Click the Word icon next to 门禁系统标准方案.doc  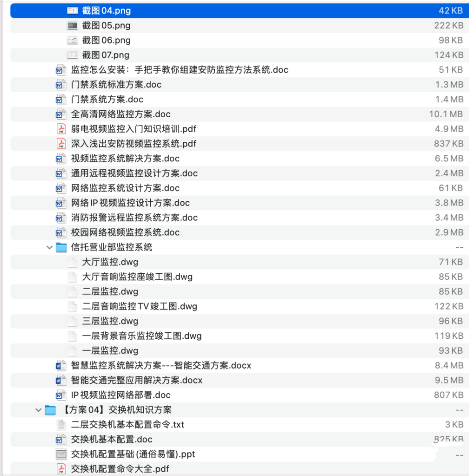click(60, 85)
